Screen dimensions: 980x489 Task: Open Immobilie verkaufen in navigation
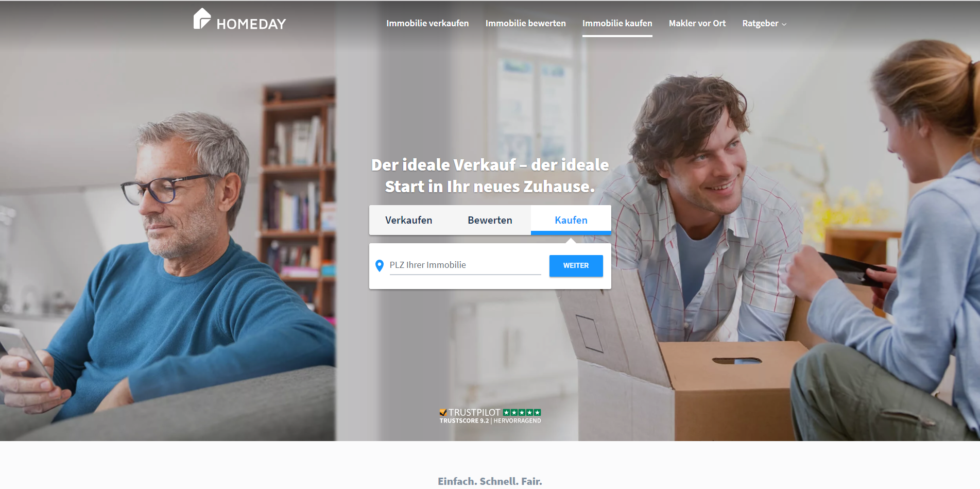click(x=427, y=23)
